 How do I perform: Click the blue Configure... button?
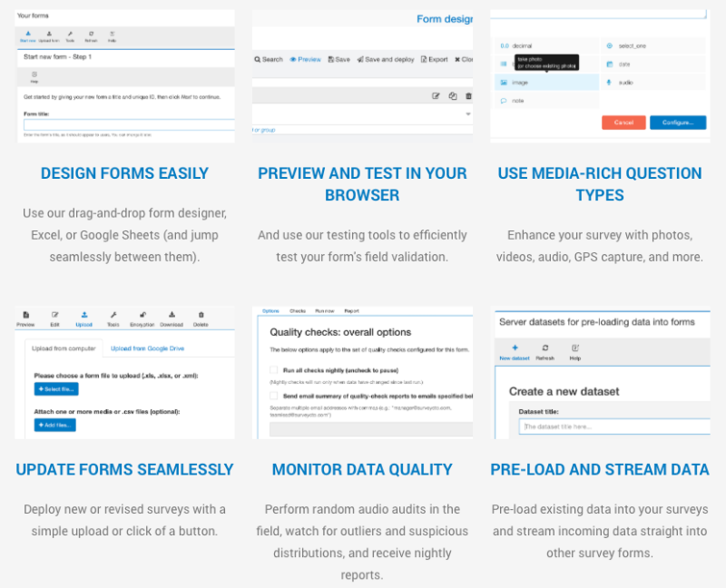678,122
